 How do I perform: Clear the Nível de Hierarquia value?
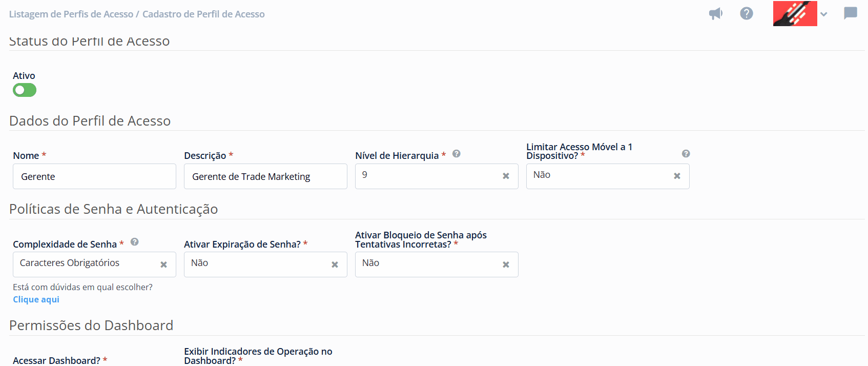click(x=506, y=176)
